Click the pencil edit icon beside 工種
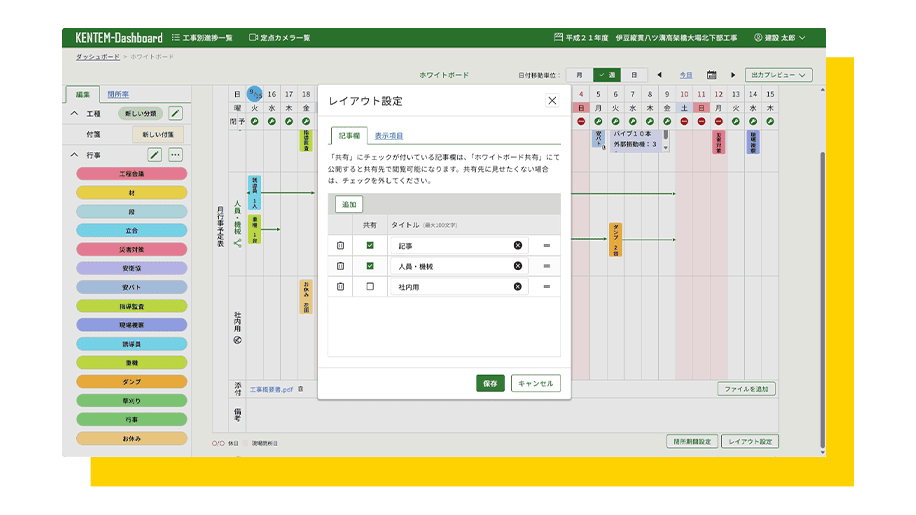The image size is (916, 515). pyautogui.click(x=175, y=113)
